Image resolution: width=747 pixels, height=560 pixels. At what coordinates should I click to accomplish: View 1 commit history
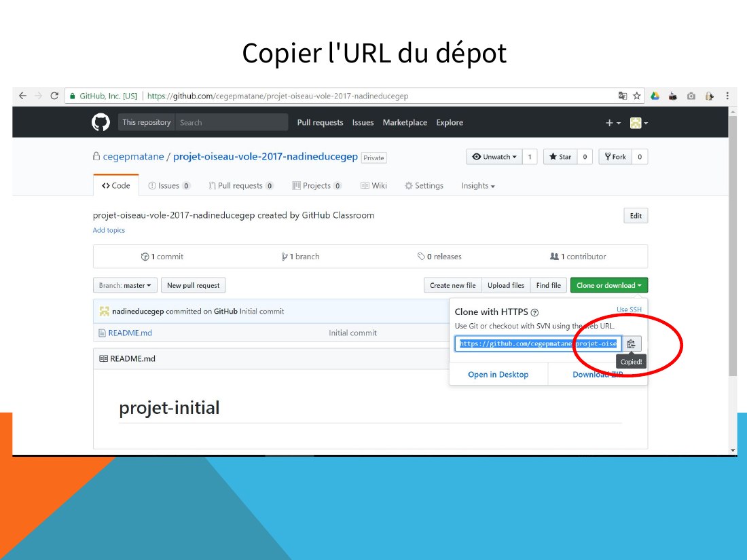click(x=162, y=257)
